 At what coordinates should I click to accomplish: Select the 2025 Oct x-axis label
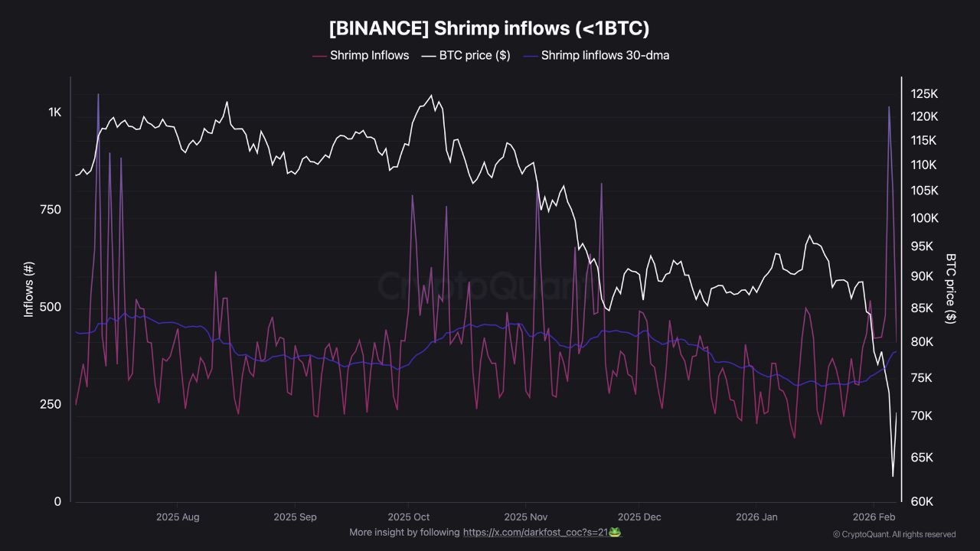point(410,517)
